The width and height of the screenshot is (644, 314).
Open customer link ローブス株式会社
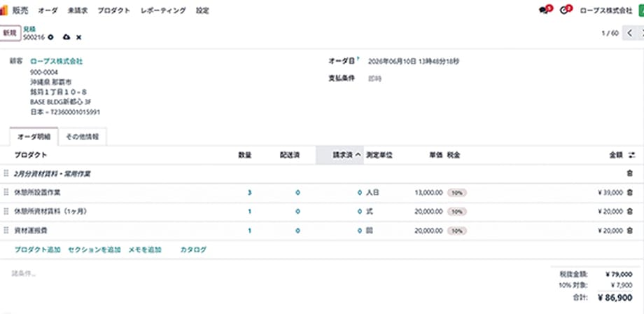(56, 61)
